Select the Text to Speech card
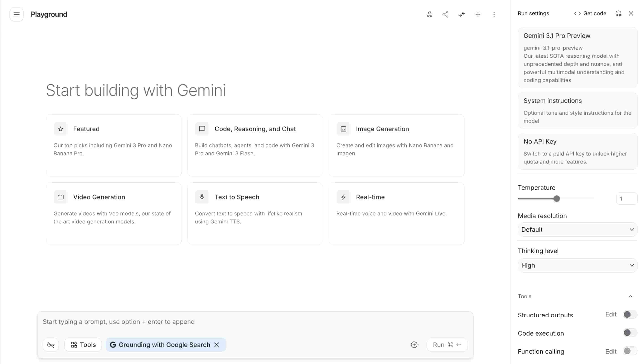This screenshot has height=364, width=644. [255, 213]
